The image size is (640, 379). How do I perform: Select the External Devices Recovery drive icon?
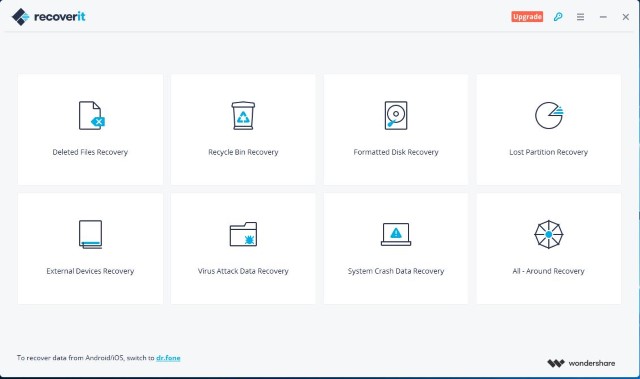click(90, 235)
